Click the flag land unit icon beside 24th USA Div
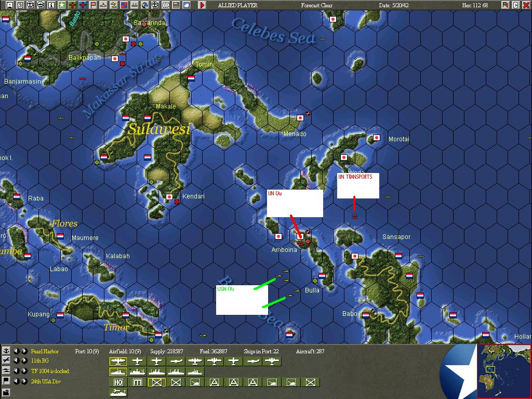 point(6,381)
